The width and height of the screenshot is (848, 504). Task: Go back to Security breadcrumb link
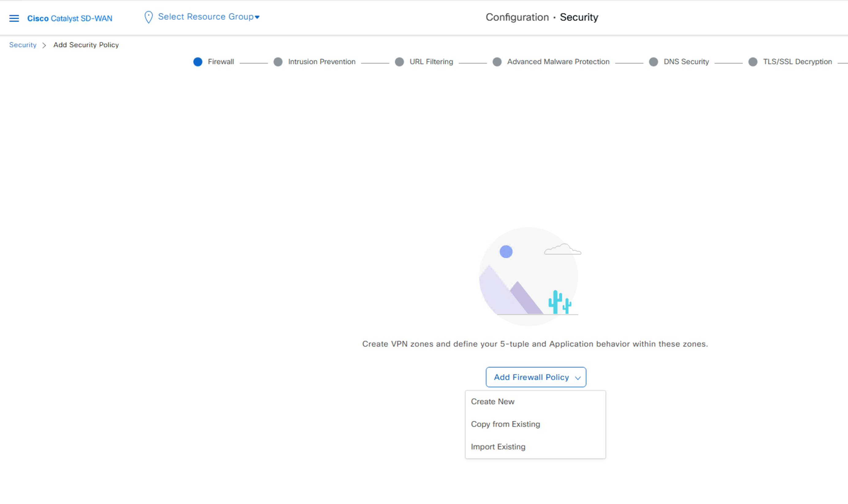click(23, 45)
